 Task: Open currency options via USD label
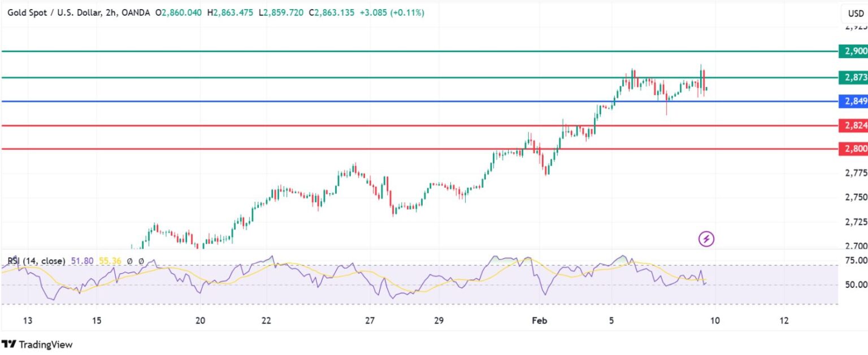(x=855, y=14)
